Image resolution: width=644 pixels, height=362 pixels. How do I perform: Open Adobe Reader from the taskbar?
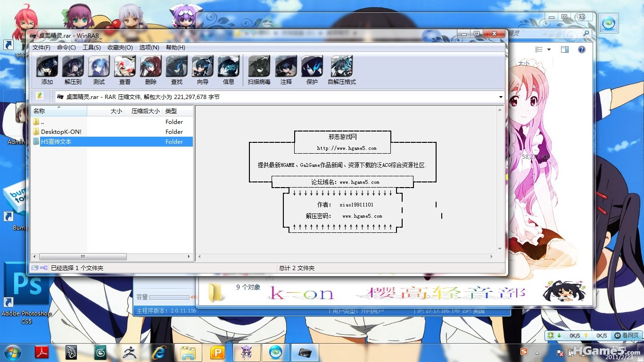click(43, 353)
